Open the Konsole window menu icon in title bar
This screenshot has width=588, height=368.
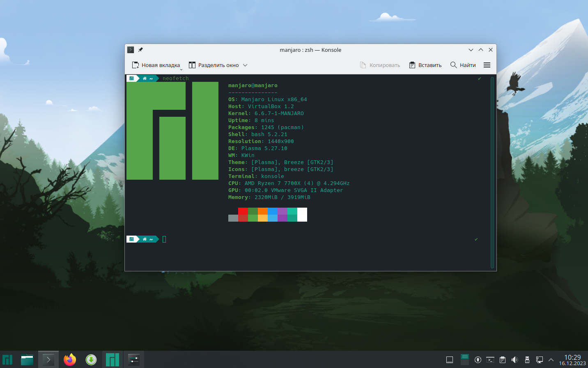(131, 50)
